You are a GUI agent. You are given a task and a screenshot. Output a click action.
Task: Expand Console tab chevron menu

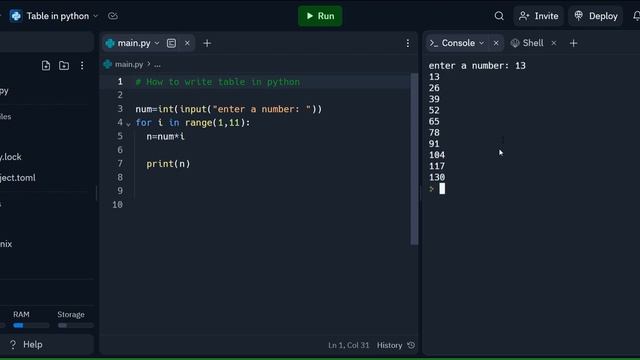482,43
